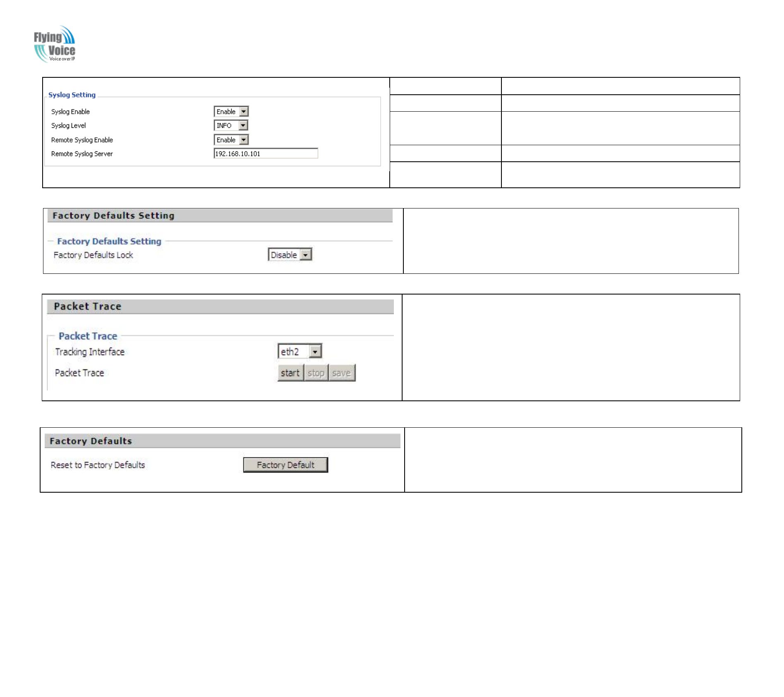This screenshot has width=784, height=697.
Task: Click the 'Tracking Interface' label
Action: (90, 352)
